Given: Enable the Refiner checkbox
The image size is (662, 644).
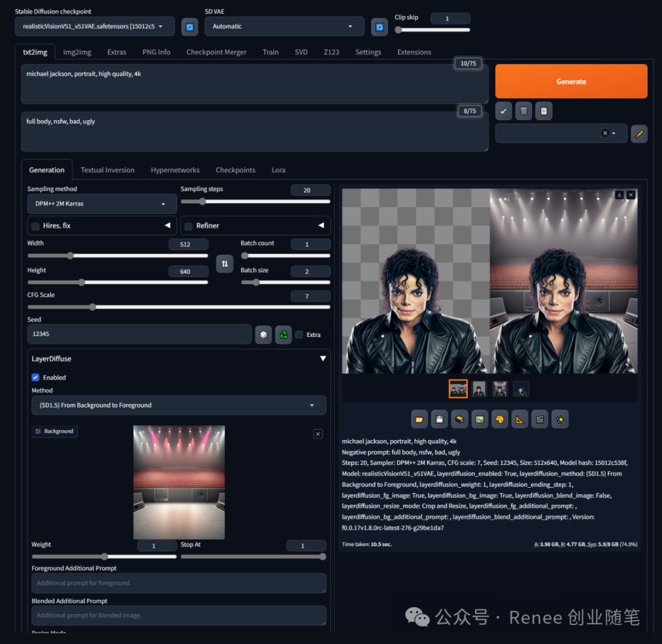Looking at the screenshot, I should 189,226.
